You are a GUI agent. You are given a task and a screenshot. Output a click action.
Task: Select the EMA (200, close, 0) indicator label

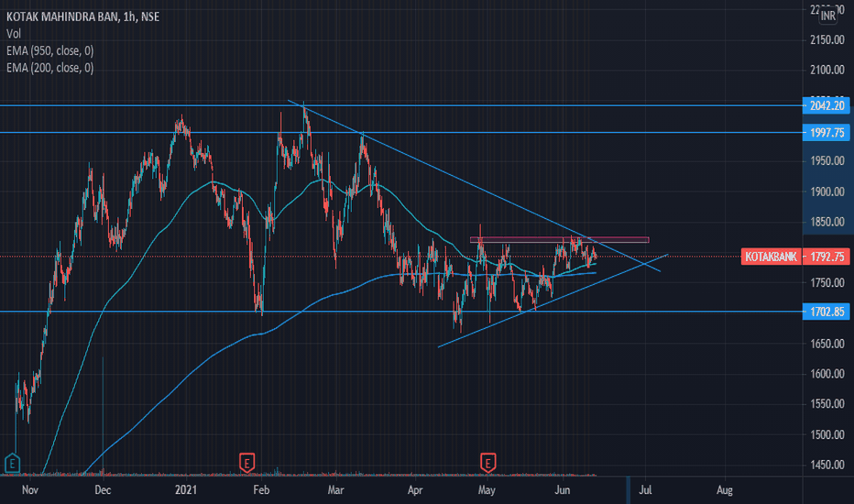(x=50, y=68)
